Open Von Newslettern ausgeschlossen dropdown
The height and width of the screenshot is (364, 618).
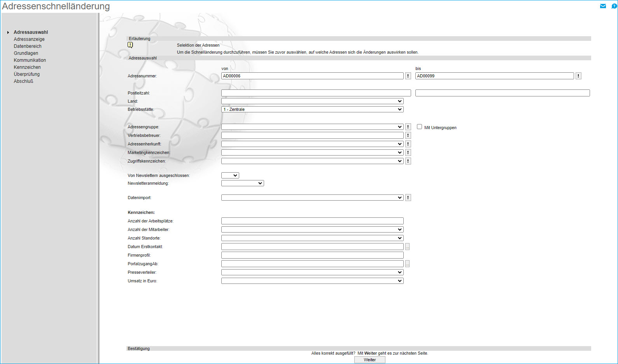point(230,175)
